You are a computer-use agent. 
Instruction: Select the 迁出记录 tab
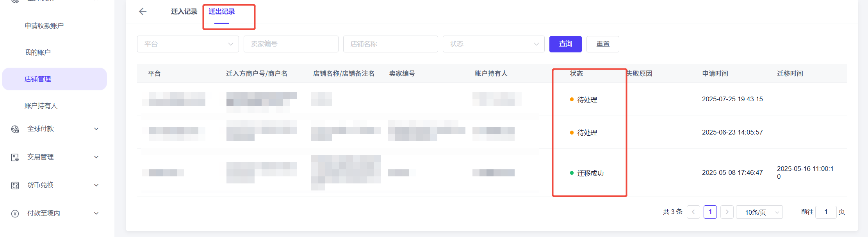[221, 12]
